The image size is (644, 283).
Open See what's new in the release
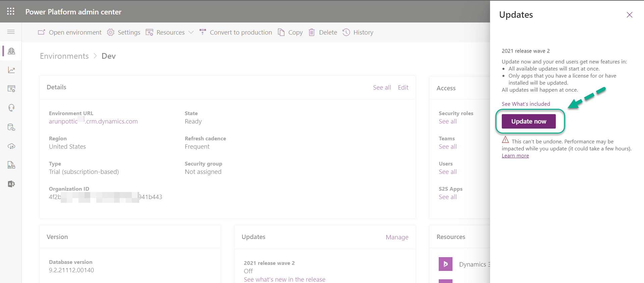tap(284, 279)
